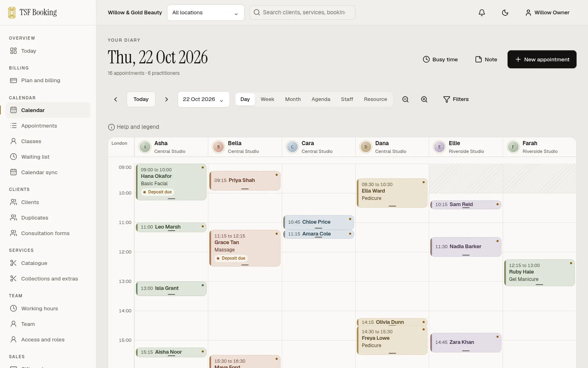Image resolution: width=588 pixels, height=368 pixels.
Task: Open the Willow Owner account menu
Action: tap(548, 13)
